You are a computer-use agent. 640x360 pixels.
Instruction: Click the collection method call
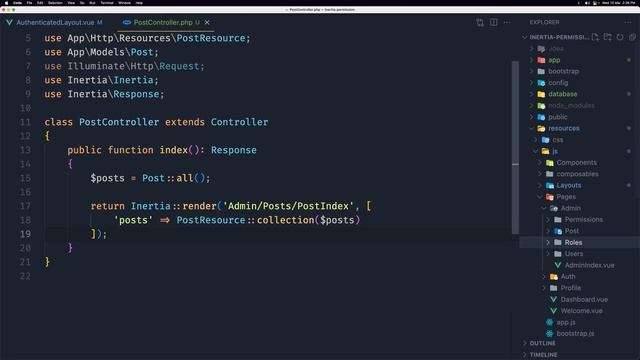click(x=285, y=220)
